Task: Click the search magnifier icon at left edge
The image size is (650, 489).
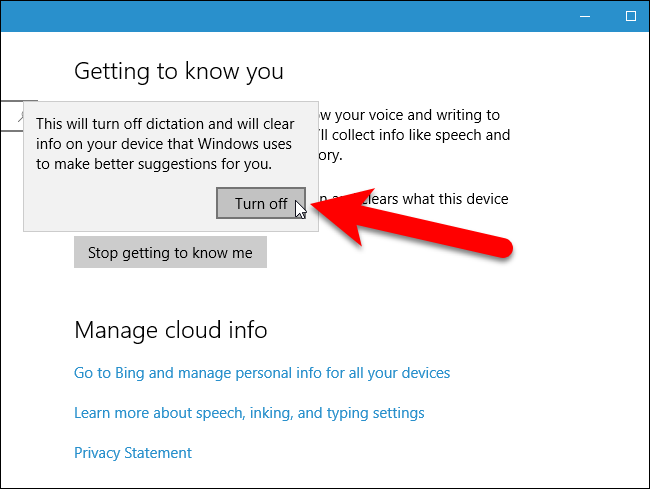Action: [x=21, y=116]
